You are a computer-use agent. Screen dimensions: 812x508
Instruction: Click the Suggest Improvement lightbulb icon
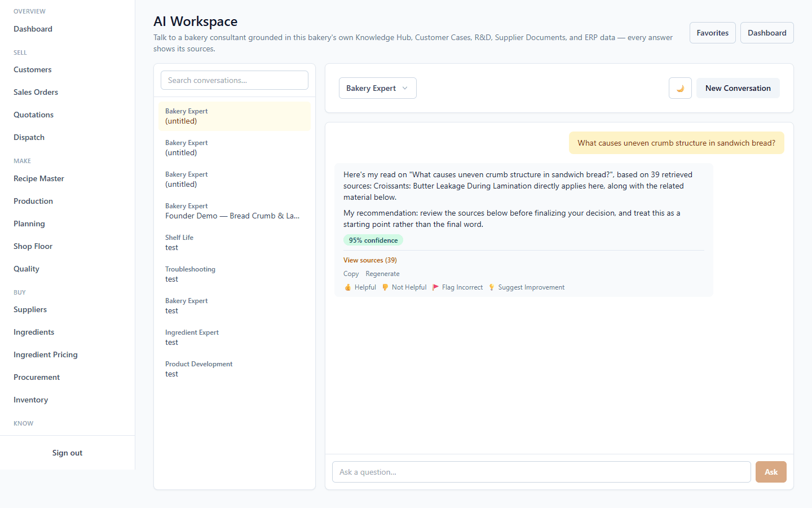tap(492, 287)
